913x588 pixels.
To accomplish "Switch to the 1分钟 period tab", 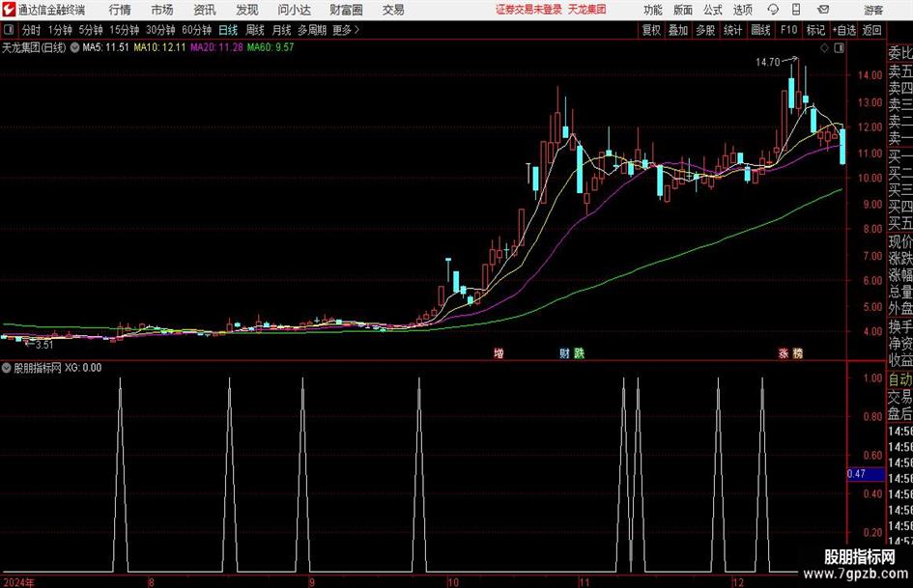I will 60,30.
